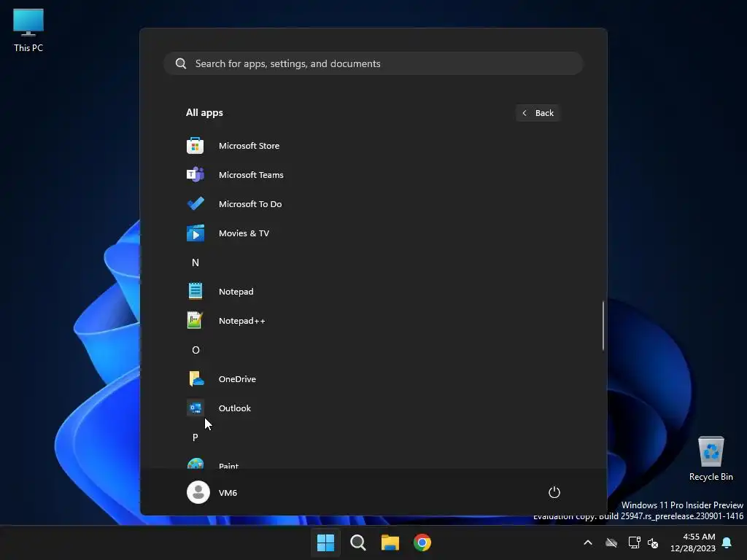The width and height of the screenshot is (747, 560).
Task: Open the Notepad++ app icon
Action: click(195, 321)
